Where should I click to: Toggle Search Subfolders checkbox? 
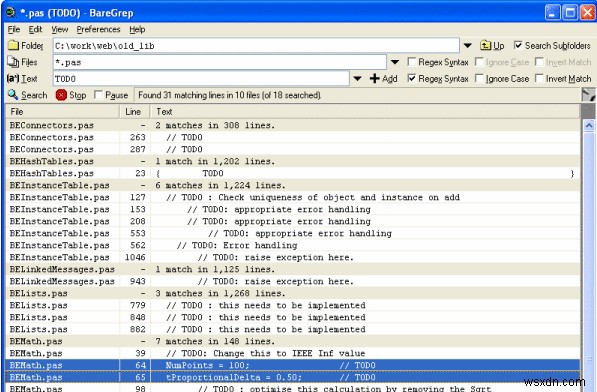pos(518,45)
